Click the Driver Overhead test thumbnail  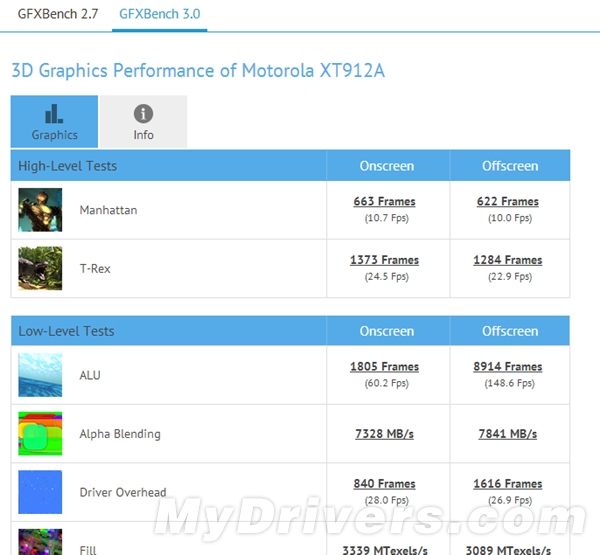tap(40, 492)
